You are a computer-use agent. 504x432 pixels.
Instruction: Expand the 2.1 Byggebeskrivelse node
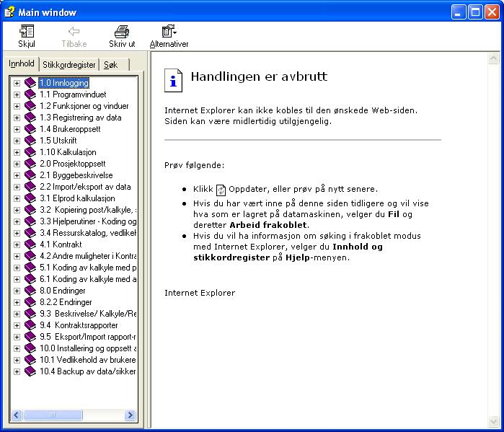pyautogui.click(x=17, y=175)
